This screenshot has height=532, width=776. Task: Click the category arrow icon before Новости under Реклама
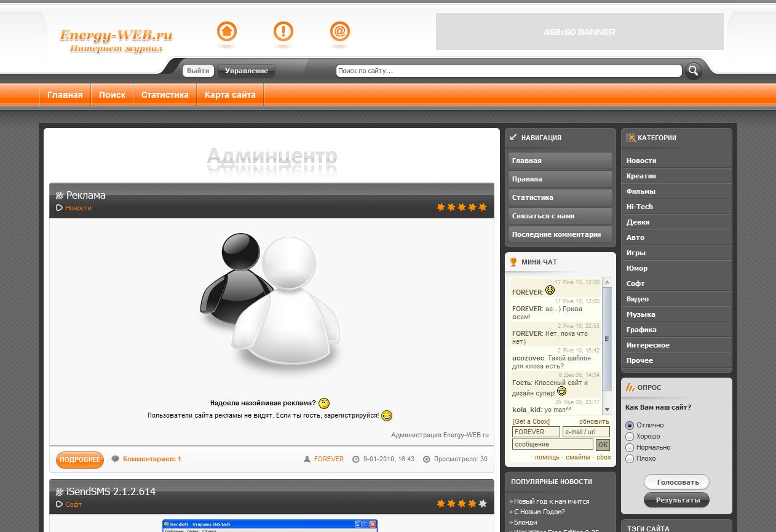[x=60, y=208]
